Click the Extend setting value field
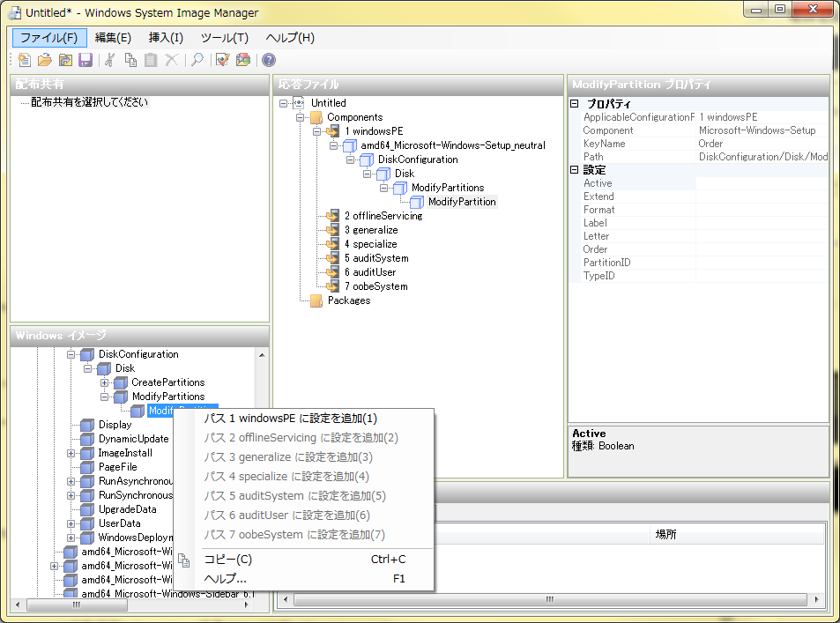The width and height of the screenshot is (840, 623). pyautogui.click(x=762, y=197)
